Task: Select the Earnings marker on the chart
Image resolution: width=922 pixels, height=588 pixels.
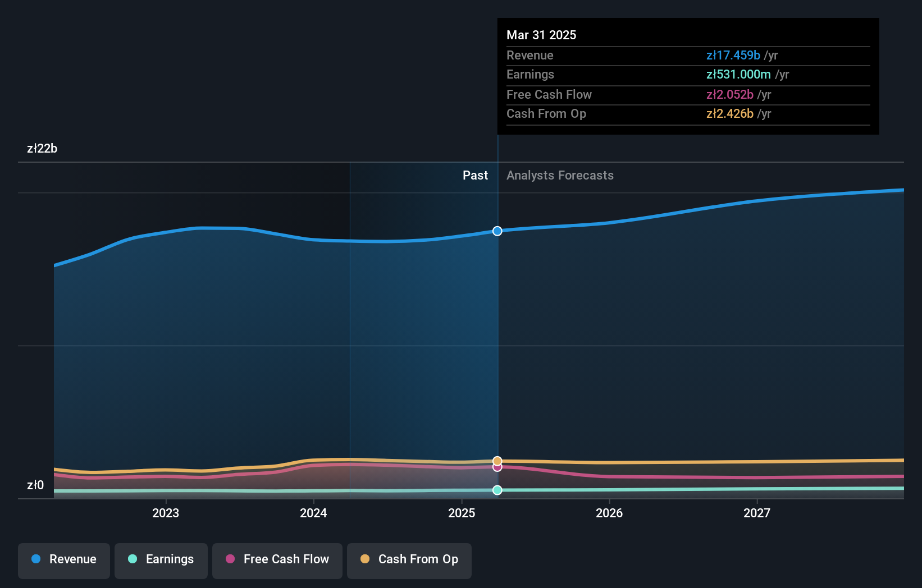Action: click(497, 490)
